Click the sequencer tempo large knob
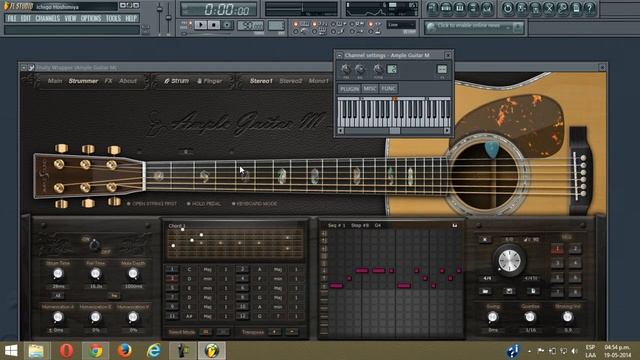The image size is (640, 360). pos(509,260)
